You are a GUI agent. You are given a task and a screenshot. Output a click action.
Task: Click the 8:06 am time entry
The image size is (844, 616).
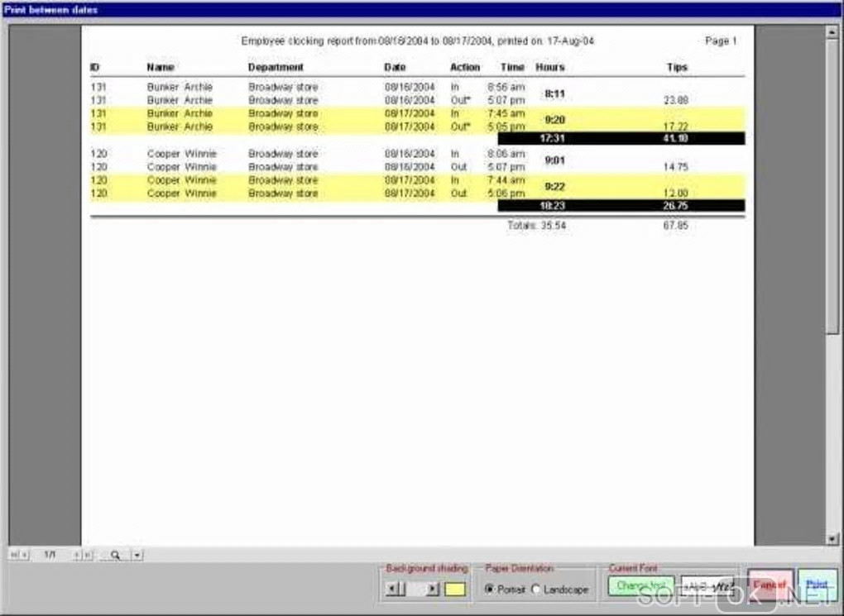pyautogui.click(x=506, y=154)
